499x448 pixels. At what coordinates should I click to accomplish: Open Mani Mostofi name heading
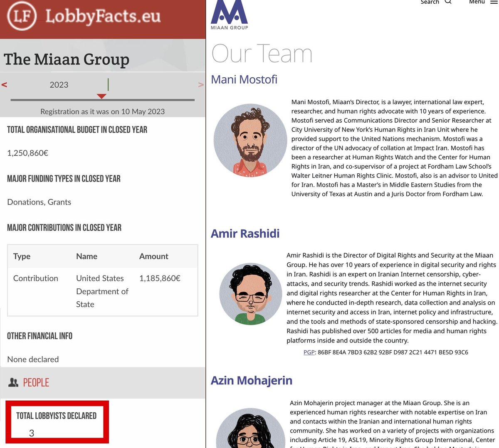[x=244, y=79]
